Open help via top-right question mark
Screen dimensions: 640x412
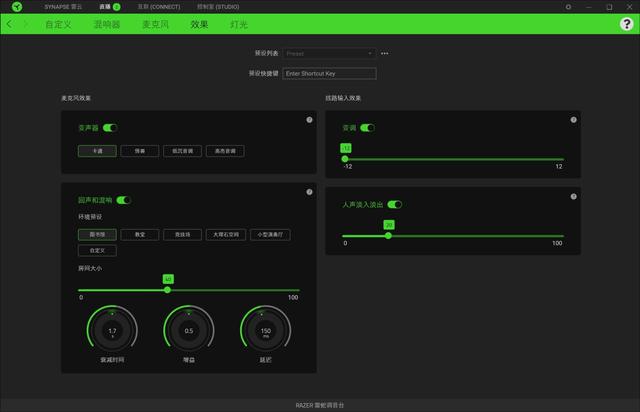click(627, 24)
